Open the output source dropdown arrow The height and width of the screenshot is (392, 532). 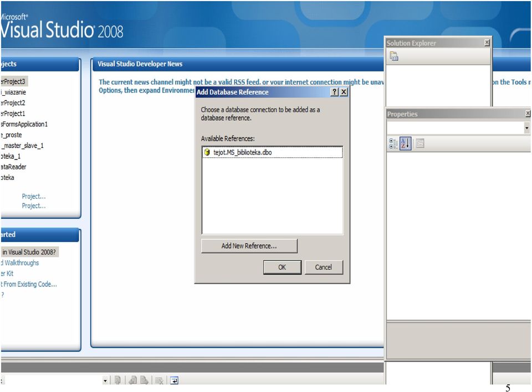click(105, 380)
